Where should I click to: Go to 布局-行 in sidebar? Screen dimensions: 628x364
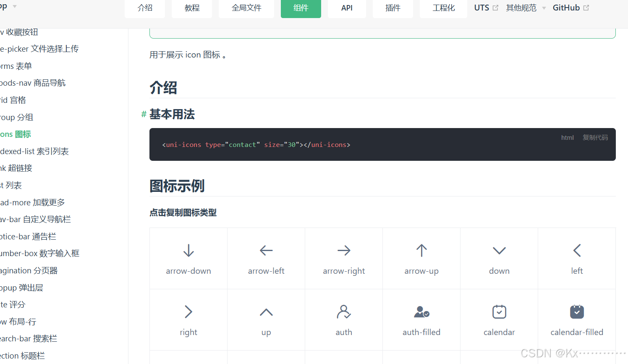[x=18, y=322]
